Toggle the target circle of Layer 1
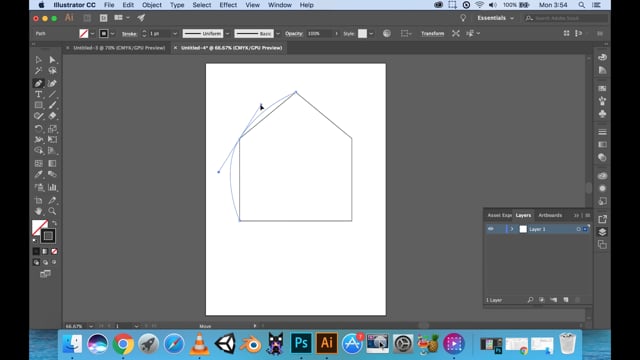640x360 pixels. point(578,229)
